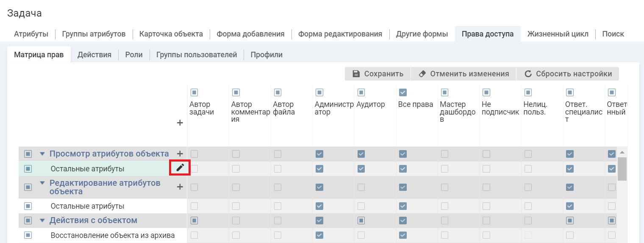Click plus icon beside Редактирование атрибутов объекта

(180, 187)
